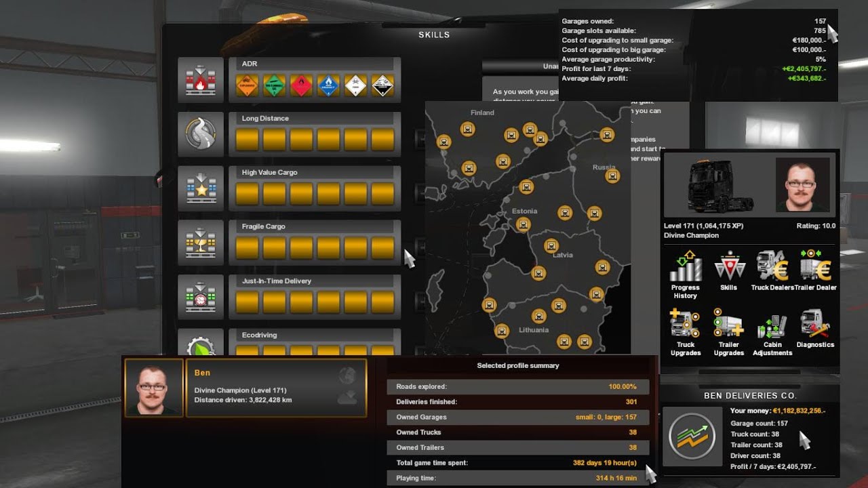Screen dimensions: 868x488
Task: Click the last Long Distance skill slot
Action: pos(383,140)
